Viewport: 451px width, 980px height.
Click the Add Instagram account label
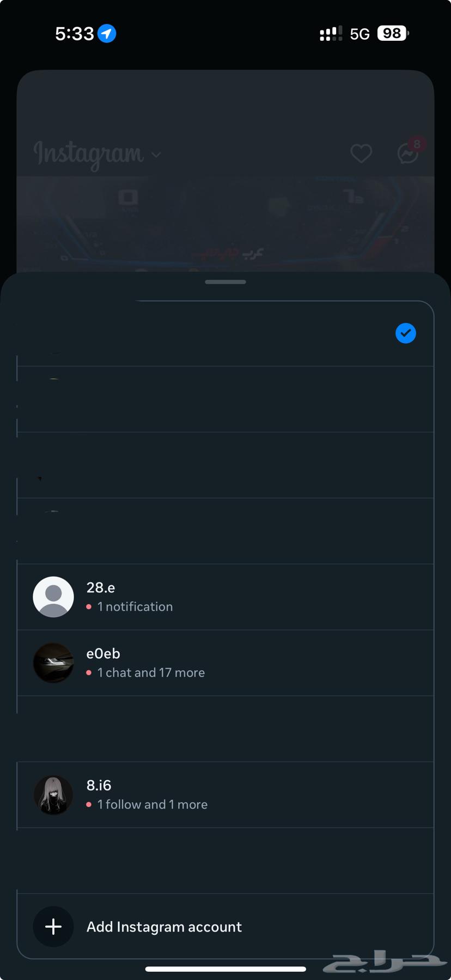164,927
